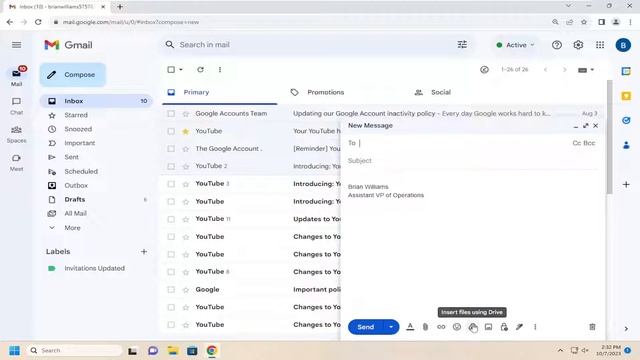The width and height of the screenshot is (640, 360).
Task: Open Chat in the left rail
Action: (x=16, y=105)
